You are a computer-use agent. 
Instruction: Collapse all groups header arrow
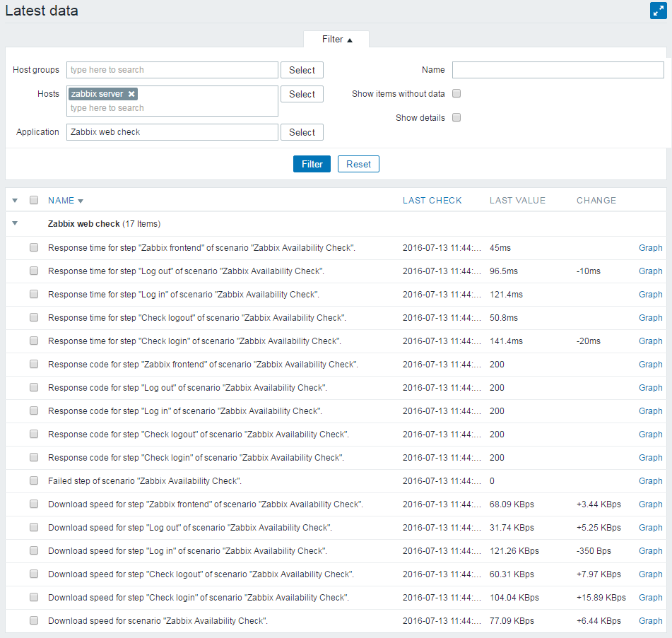point(15,200)
